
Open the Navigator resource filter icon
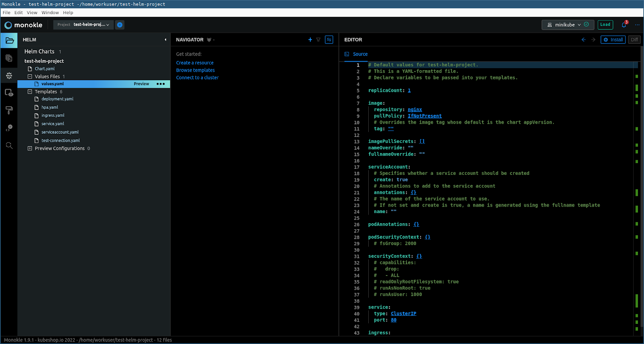tap(318, 39)
